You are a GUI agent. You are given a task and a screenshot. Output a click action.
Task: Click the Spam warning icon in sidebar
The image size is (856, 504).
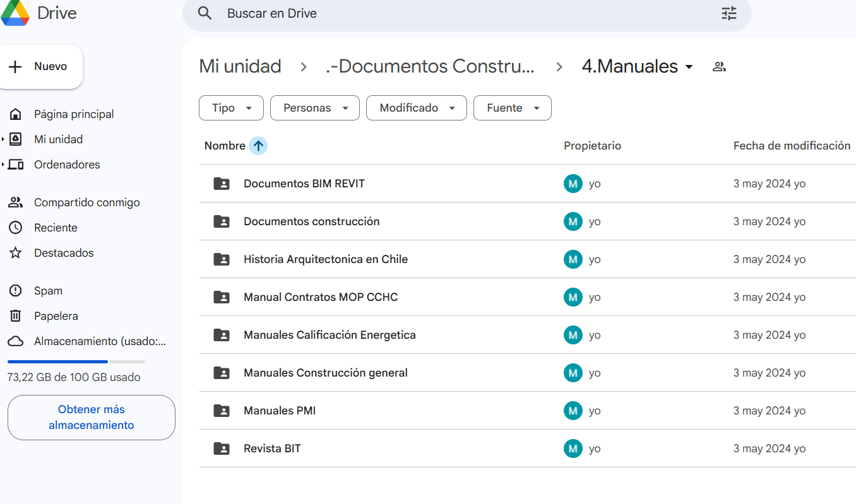click(15, 290)
